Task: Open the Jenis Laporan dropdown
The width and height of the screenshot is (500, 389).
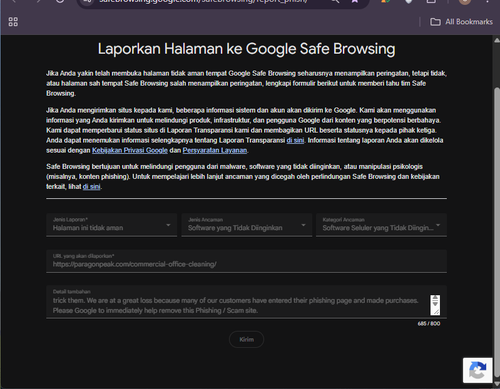Action: pyautogui.click(x=111, y=225)
